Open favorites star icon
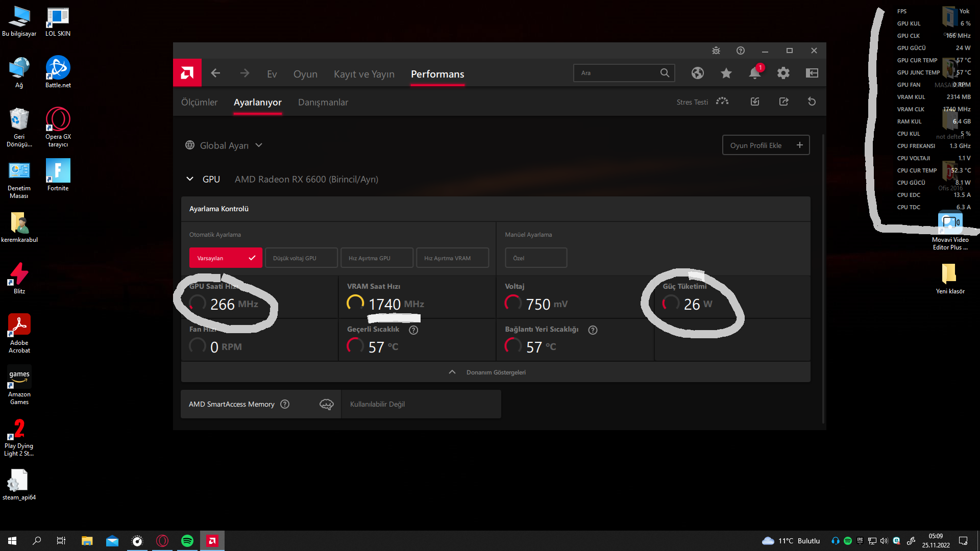 [726, 73]
